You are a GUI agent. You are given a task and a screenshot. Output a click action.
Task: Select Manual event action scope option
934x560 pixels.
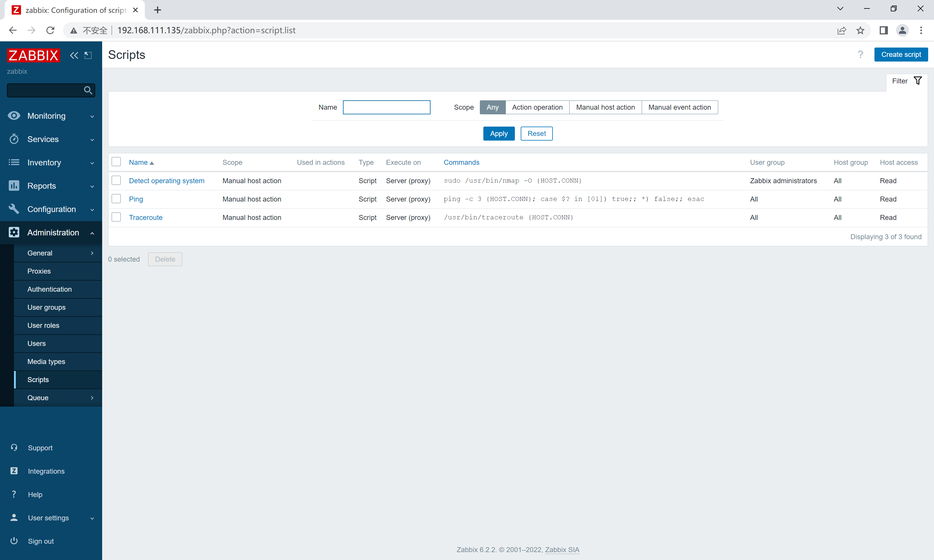679,107
